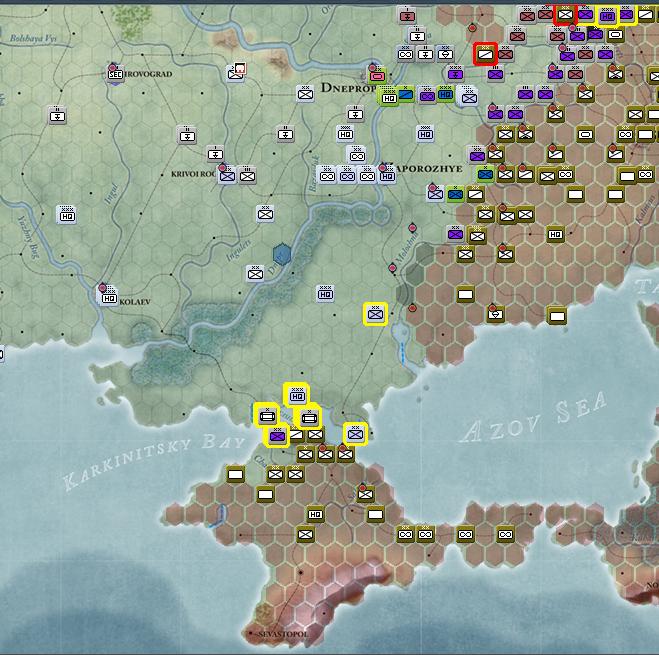Select the HQ unit at Nikolaev
Image resolution: width=659 pixels, height=655 pixels.
pyautogui.click(x=109, y=298)
